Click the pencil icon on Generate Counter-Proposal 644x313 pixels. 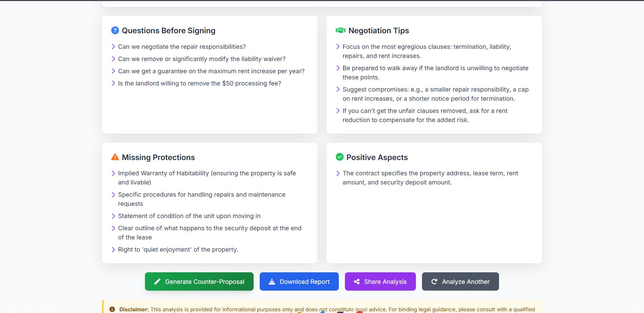(x=157, y=282)
